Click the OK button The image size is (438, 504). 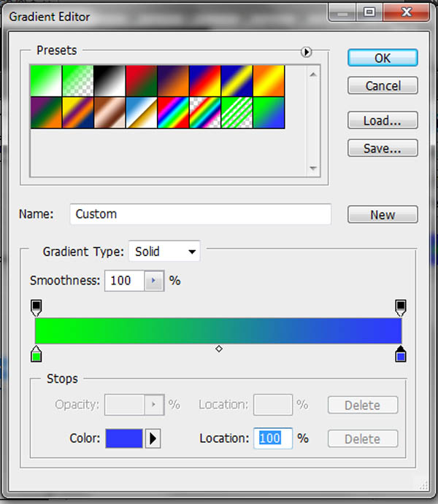coord(383,58)
